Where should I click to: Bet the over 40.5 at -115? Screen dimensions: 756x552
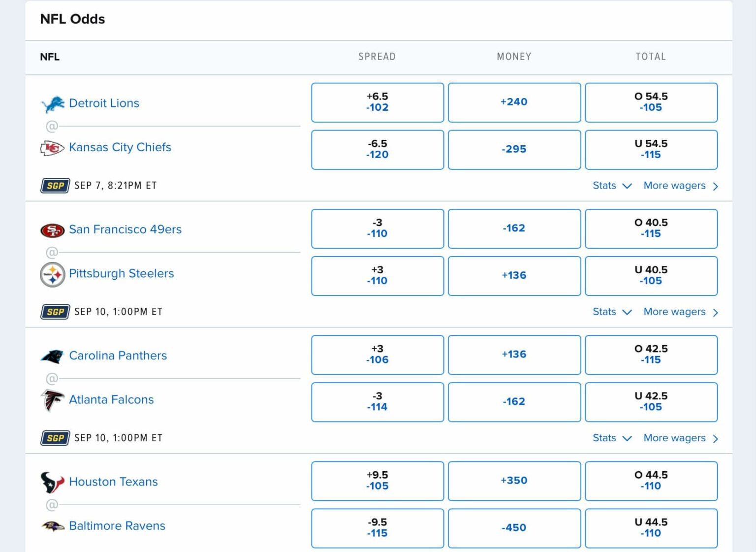point(651,228)
